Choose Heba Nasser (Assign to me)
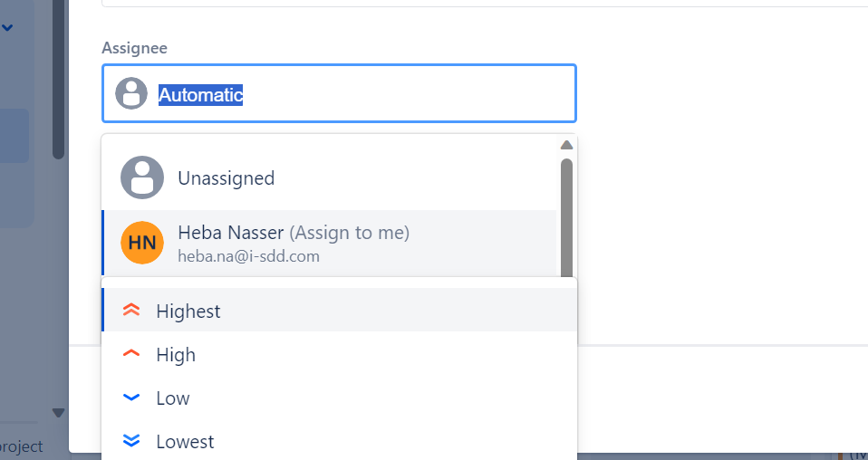868x460 pixels. point(330,243)
